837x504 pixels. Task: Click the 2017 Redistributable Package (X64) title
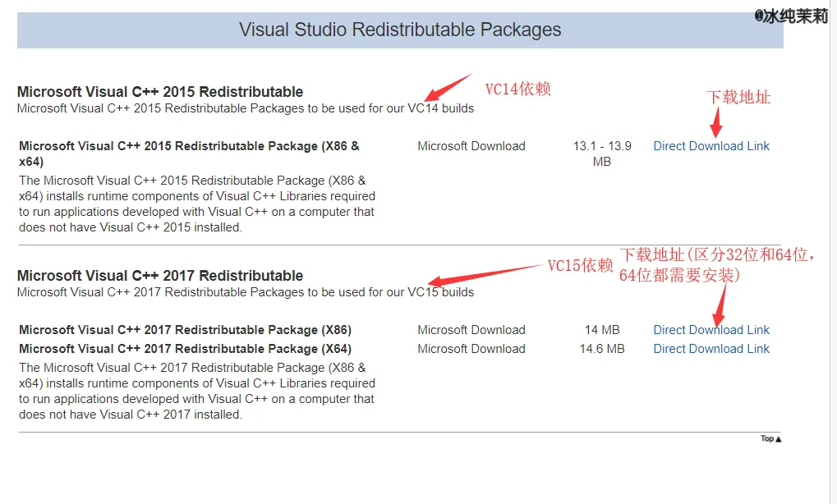click(x=186, y=349)
